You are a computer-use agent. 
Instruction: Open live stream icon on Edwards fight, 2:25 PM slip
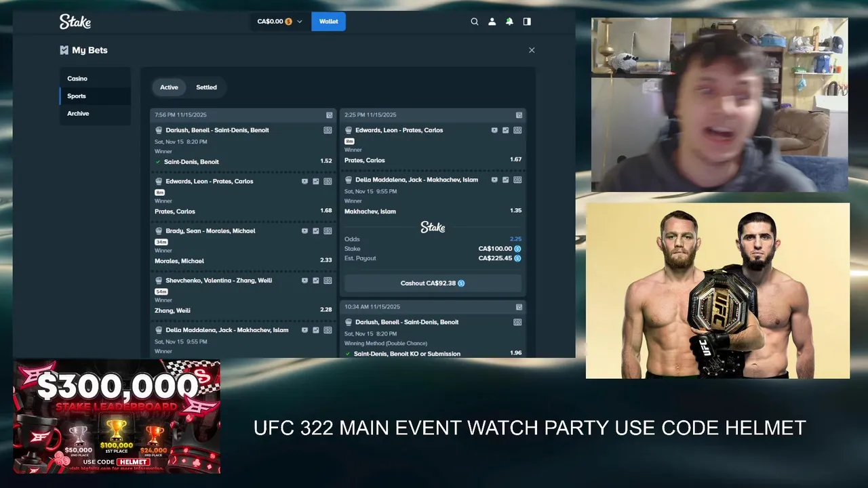point(494,130)
